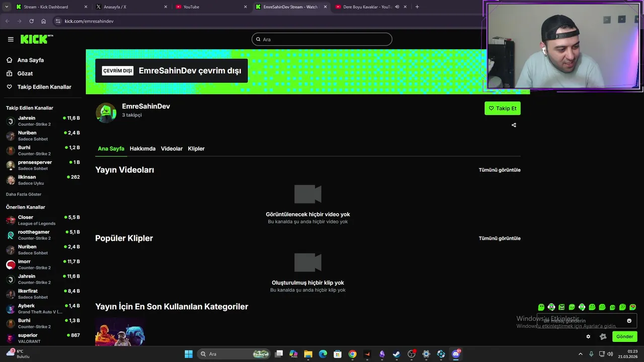Click the chat points star icon
The image size is (644, 362).
pos(603,337)
